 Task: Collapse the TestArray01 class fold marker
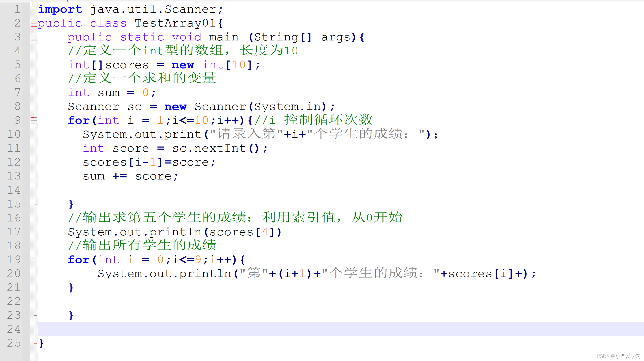coord(34,23)
